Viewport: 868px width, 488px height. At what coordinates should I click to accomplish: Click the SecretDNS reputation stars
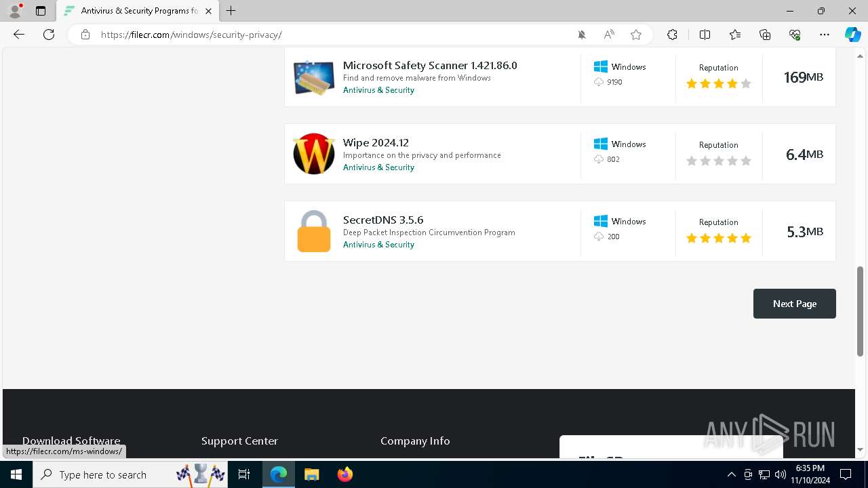tap(719, 238)
